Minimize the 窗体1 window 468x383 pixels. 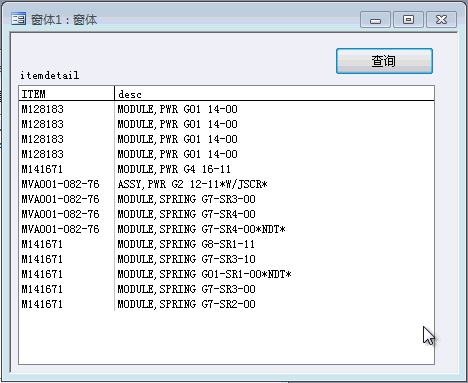[375, 20]
